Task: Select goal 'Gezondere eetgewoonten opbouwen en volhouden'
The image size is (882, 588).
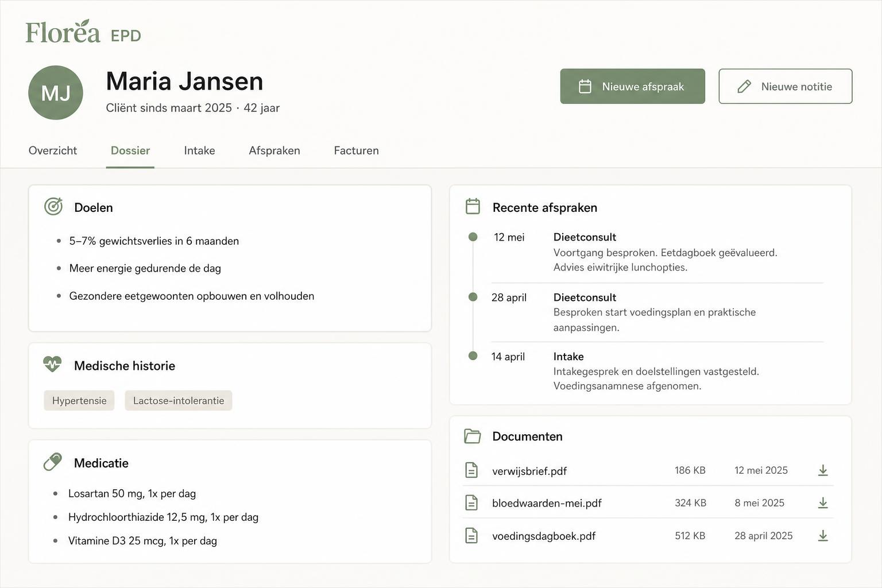Action: [x=192, y=296]
